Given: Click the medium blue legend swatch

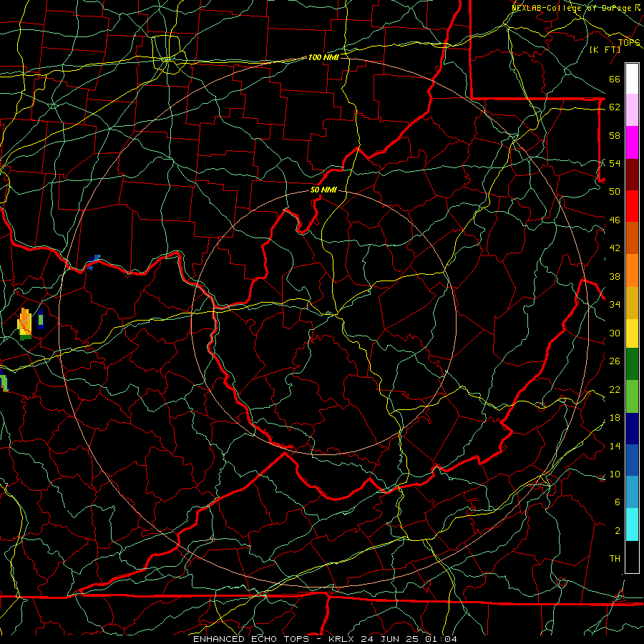Looking at the screenshot, I should tap(632, 461).
